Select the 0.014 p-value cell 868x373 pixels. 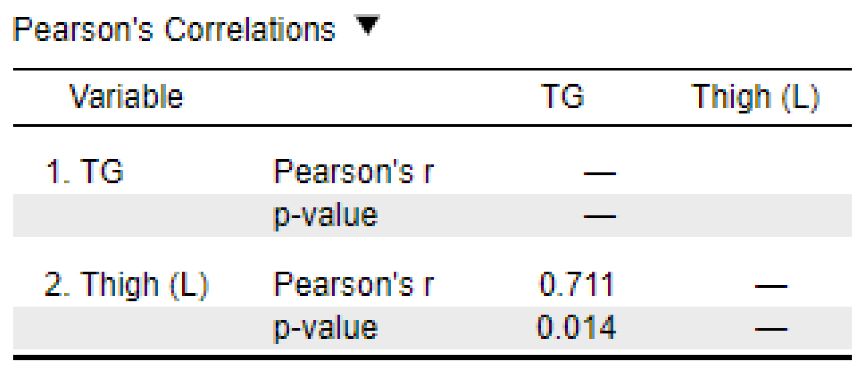[x=576, y=328]
